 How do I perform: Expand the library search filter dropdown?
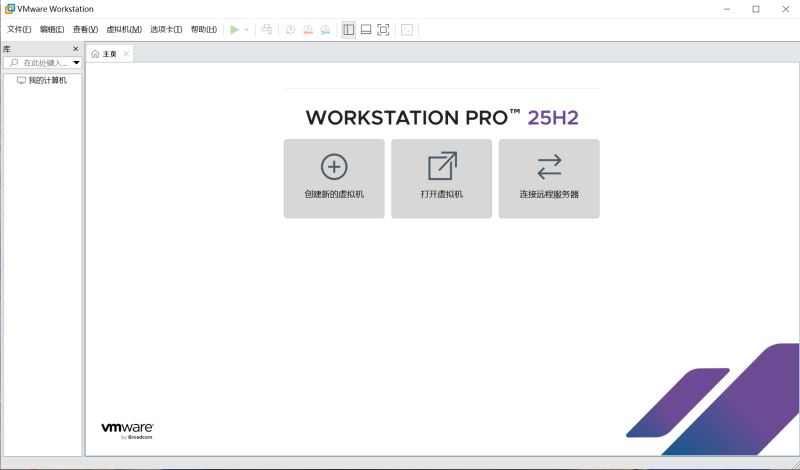point(77,63)
